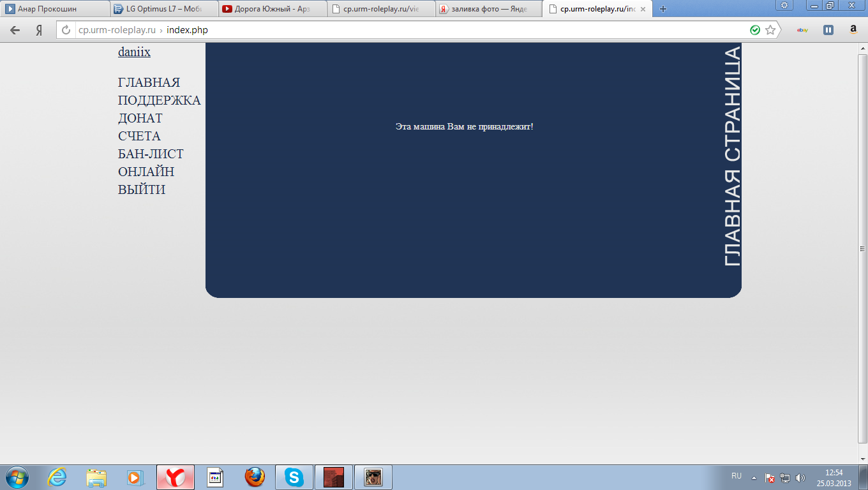Switch to the Дорога Южный YouTube tab

pos(272,9)
